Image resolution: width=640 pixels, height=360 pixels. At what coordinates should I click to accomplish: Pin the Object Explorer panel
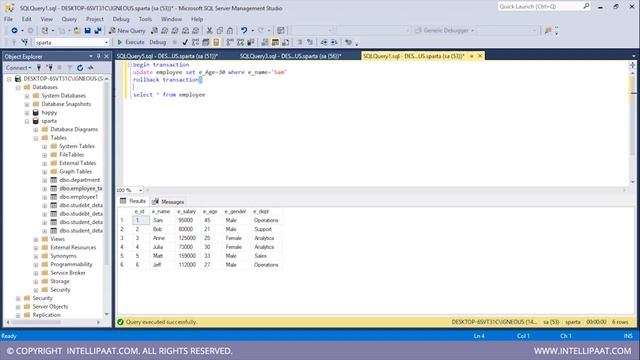(x=99, y=56)
